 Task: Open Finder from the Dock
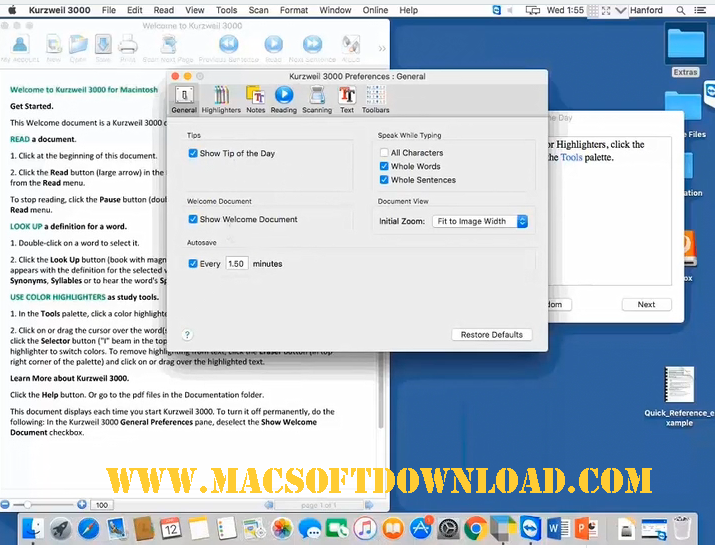(x=33, y=529)
